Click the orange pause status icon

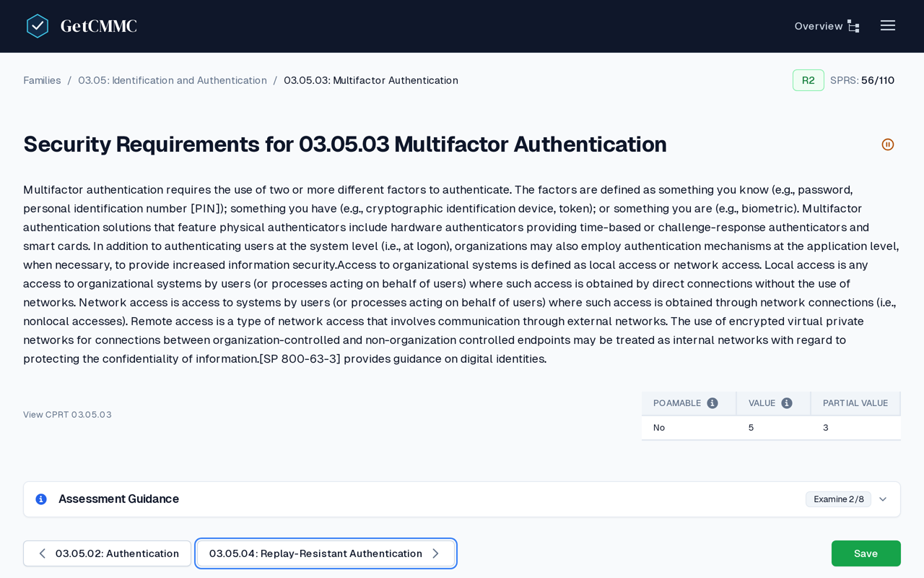coord(888,144)
